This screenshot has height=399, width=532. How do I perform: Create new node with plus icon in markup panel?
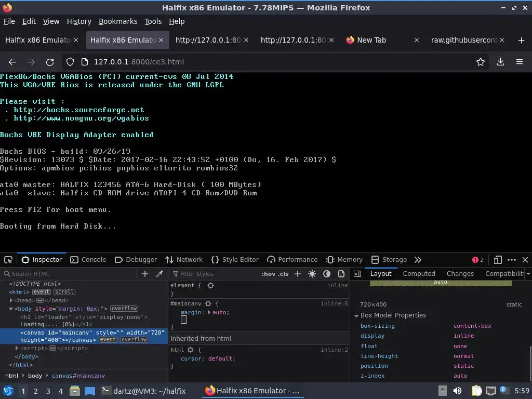(145, 274)
